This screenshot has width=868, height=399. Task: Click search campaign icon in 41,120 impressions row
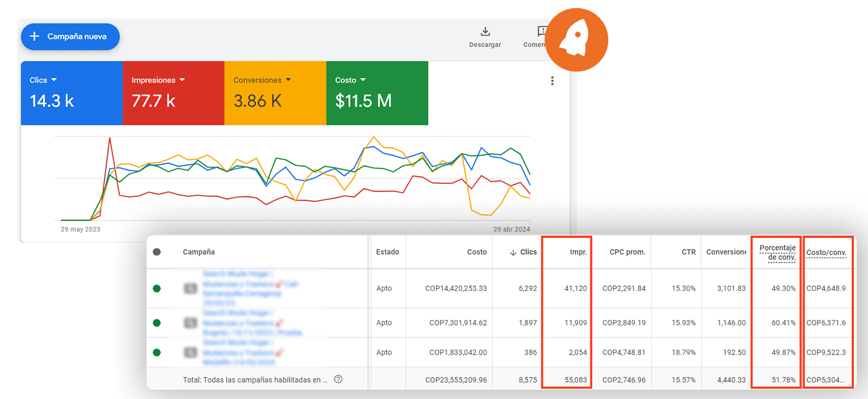(191, 288)
